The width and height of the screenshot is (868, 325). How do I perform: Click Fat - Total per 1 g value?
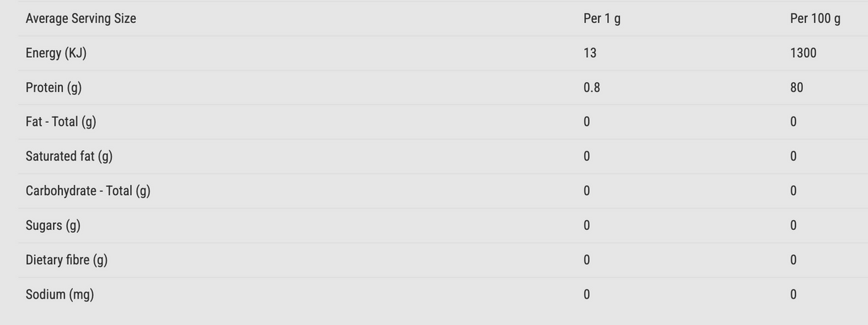coord(587,122)
